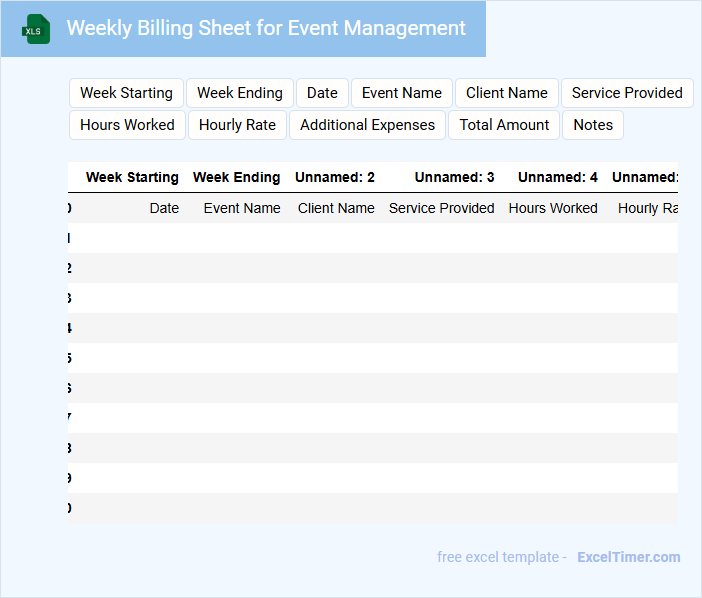Select the Unnamed: 4 column header

[557, 177]
